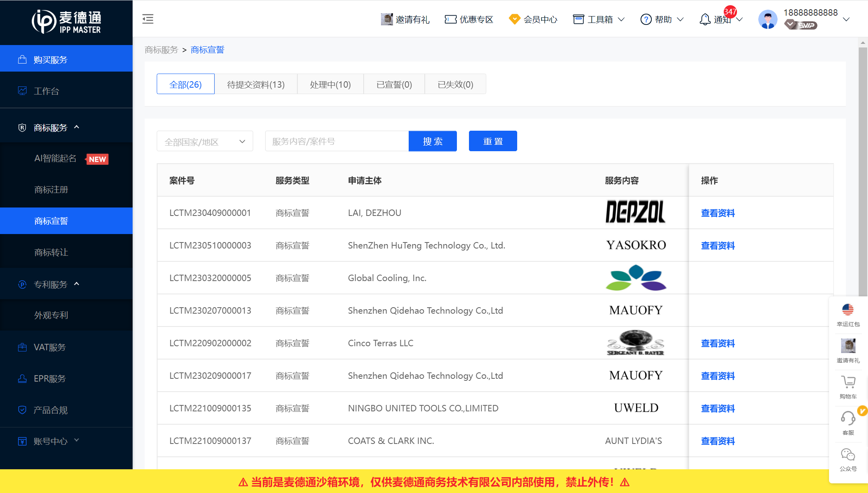Click the 重置 reset button
868x493 pixels.
pos(493,141)
